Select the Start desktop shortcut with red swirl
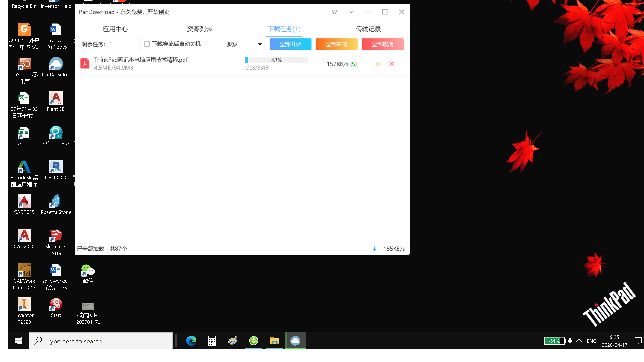 pyautogui.click(x=56, y=308)
